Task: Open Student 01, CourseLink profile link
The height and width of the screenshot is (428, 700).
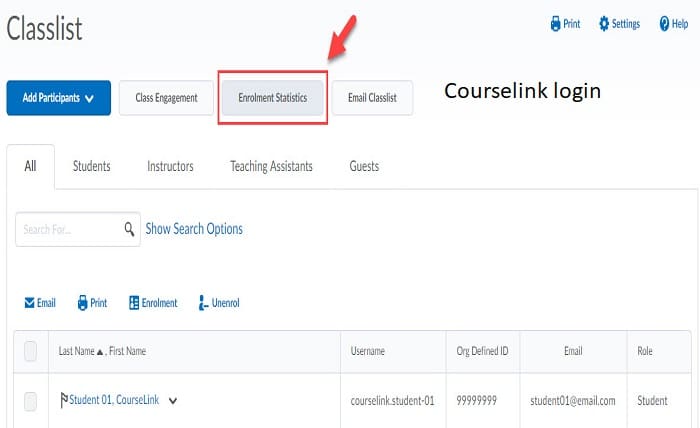Action: coord(114,400)
